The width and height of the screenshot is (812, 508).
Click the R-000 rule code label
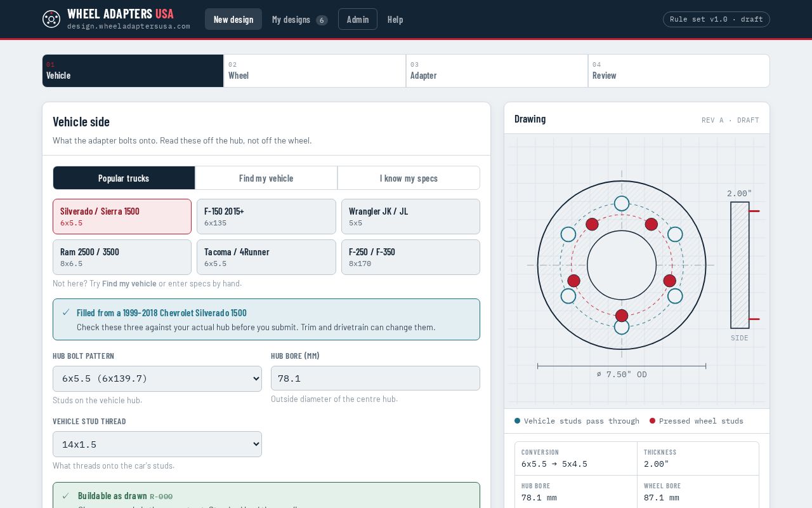(161, 497)
